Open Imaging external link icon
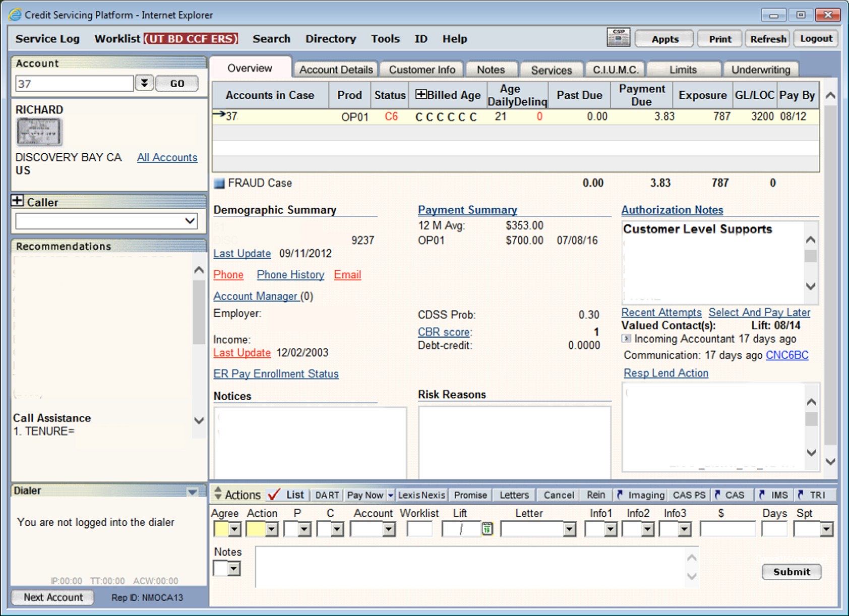 coord(620,495)
